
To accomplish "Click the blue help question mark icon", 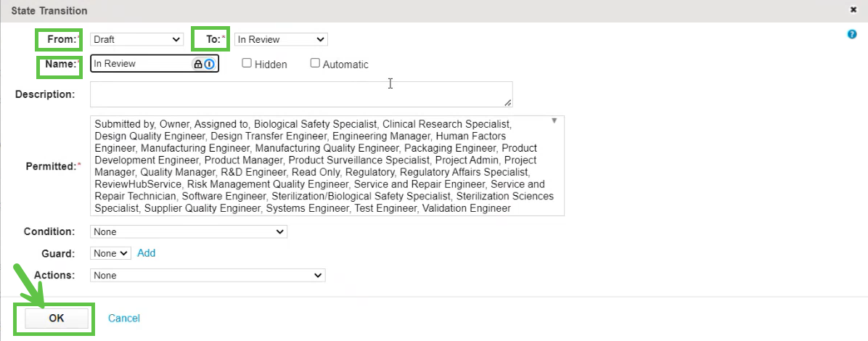I will (x=852, y=34).
